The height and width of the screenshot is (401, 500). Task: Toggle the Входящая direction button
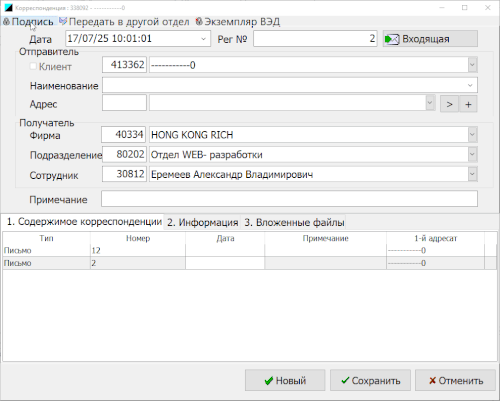pyautogui.click(x=430, y=39)
